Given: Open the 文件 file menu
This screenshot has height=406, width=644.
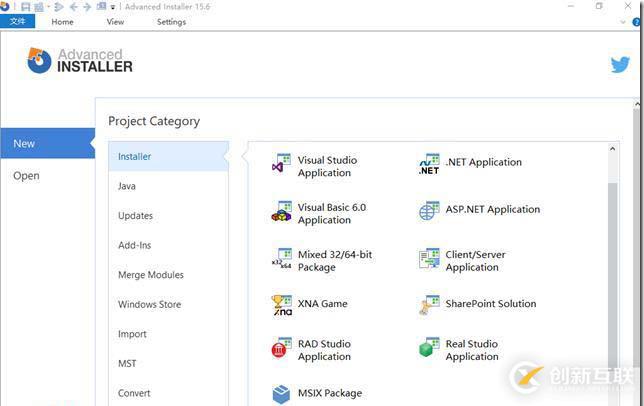Looking at the screenshot, I should coord(17,21).
